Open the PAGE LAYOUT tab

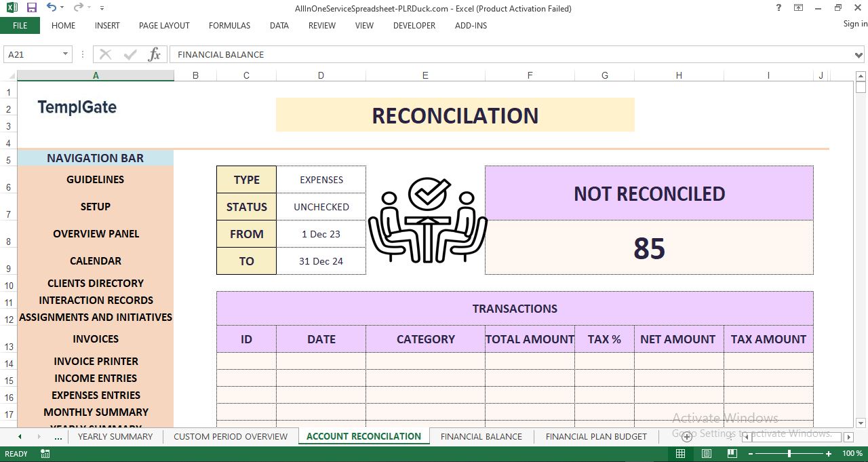[x=164, y=26]
